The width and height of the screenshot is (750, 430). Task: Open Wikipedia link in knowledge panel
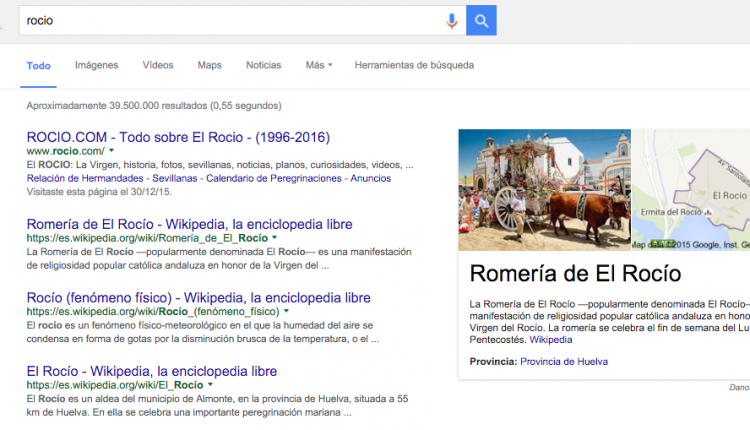(x=551, y=340)
